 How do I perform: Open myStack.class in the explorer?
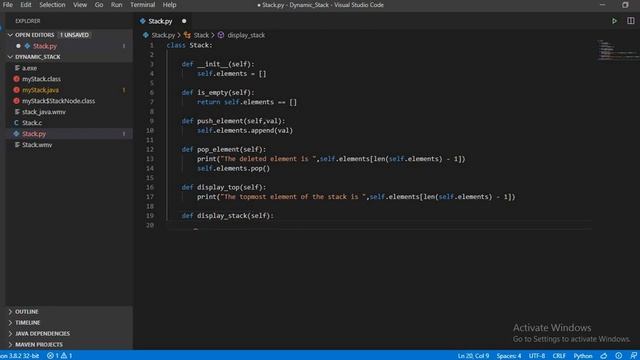tap(41, 79)
